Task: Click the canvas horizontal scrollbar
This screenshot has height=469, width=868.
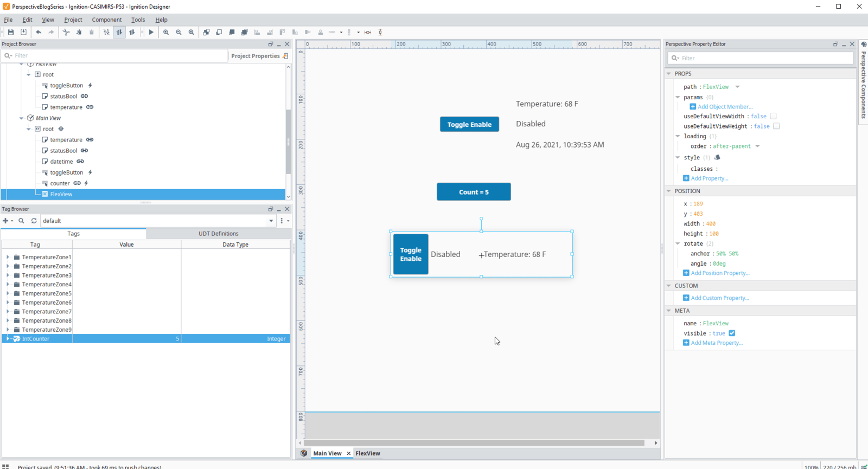Action: (474, 443)
